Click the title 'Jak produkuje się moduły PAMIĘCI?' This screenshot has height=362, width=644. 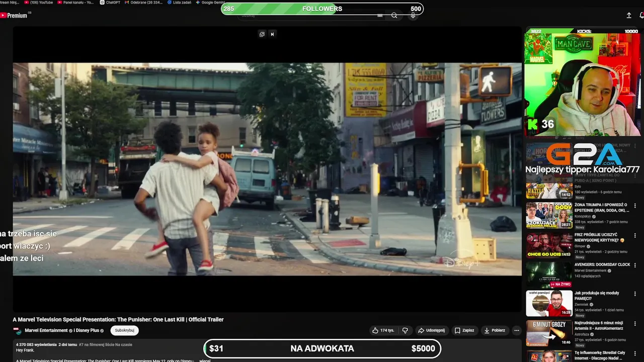tap(597, 296)
